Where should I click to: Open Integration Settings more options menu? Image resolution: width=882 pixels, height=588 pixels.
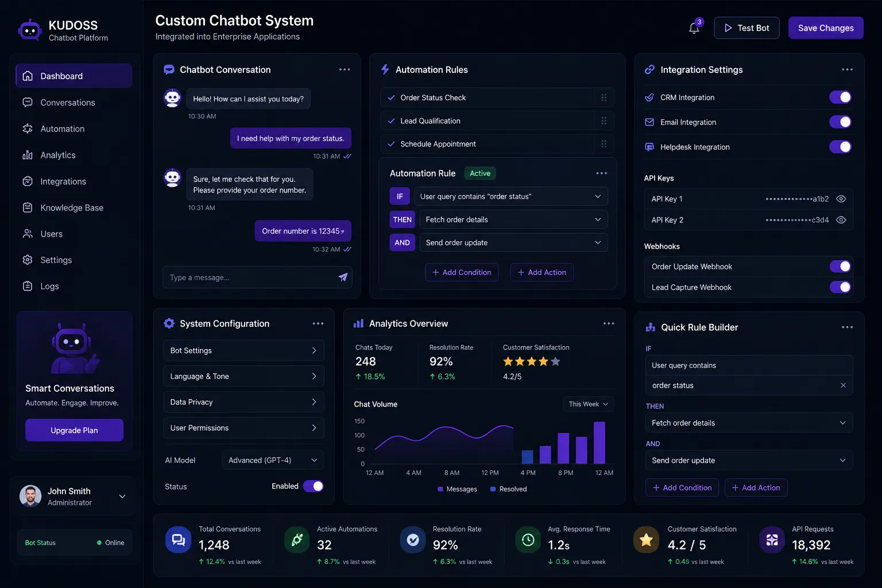click(847, 69)
